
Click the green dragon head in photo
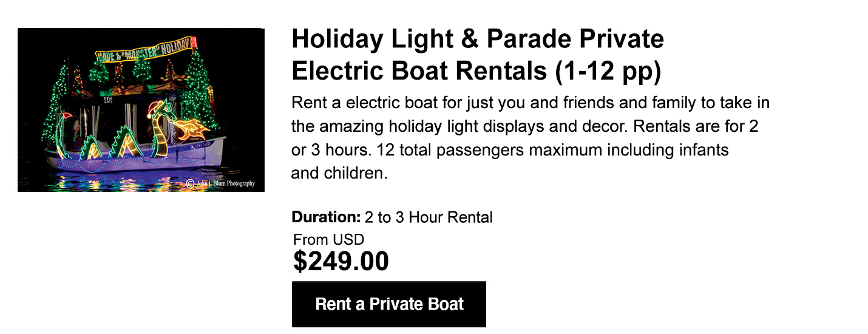tap(163, 111)
